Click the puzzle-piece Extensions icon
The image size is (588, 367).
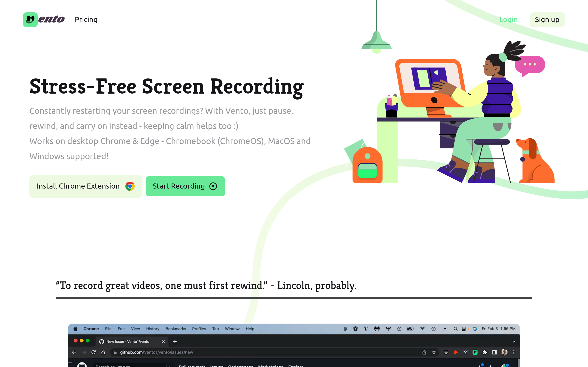(485, 352)
